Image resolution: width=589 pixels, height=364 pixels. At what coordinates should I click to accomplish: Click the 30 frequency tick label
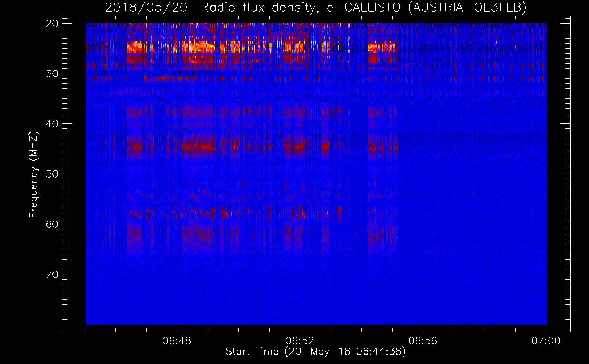[x=52, y=74]
